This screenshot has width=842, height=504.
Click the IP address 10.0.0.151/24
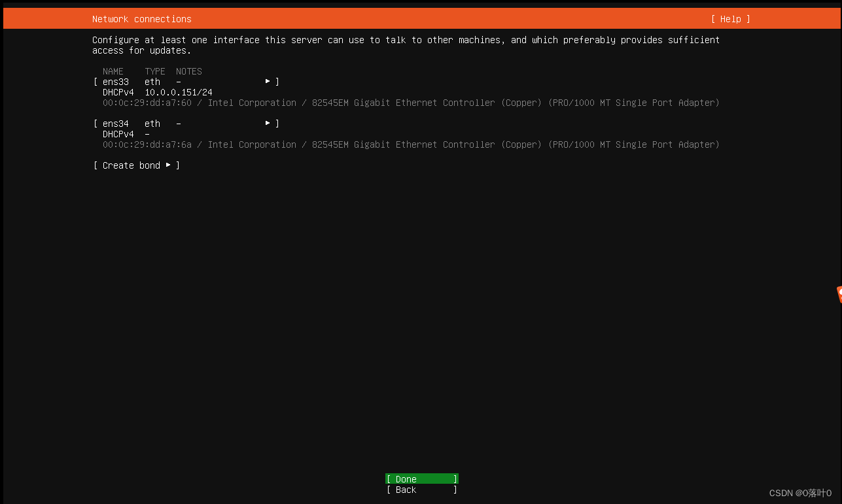[179, 92]
